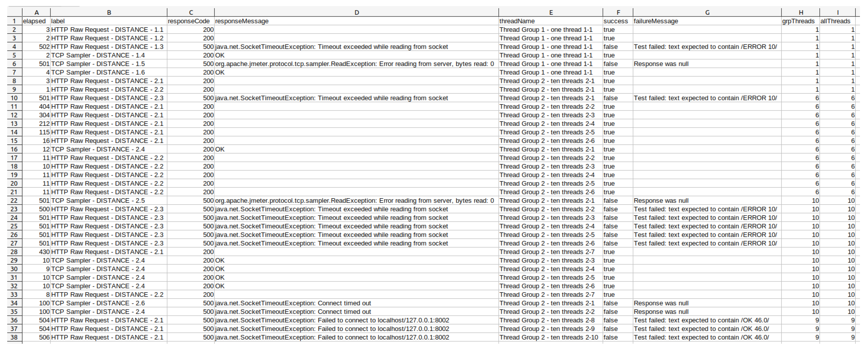The height and width of the screenshot is (354, 868).
Task: Click 'TCP Sampler - DISTANCE - 2.6' label
Action: coord(98,303)
